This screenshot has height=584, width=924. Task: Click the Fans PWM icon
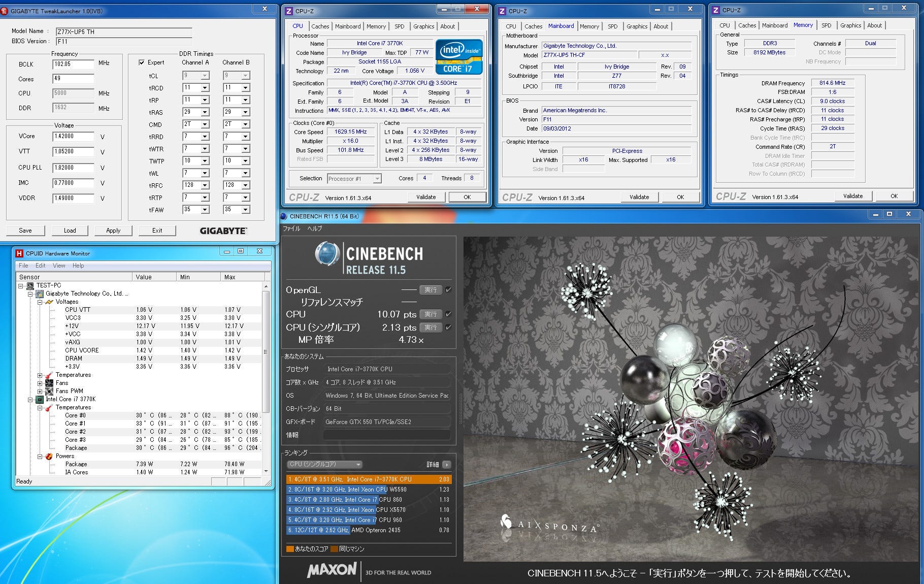(x=49, y=391)
